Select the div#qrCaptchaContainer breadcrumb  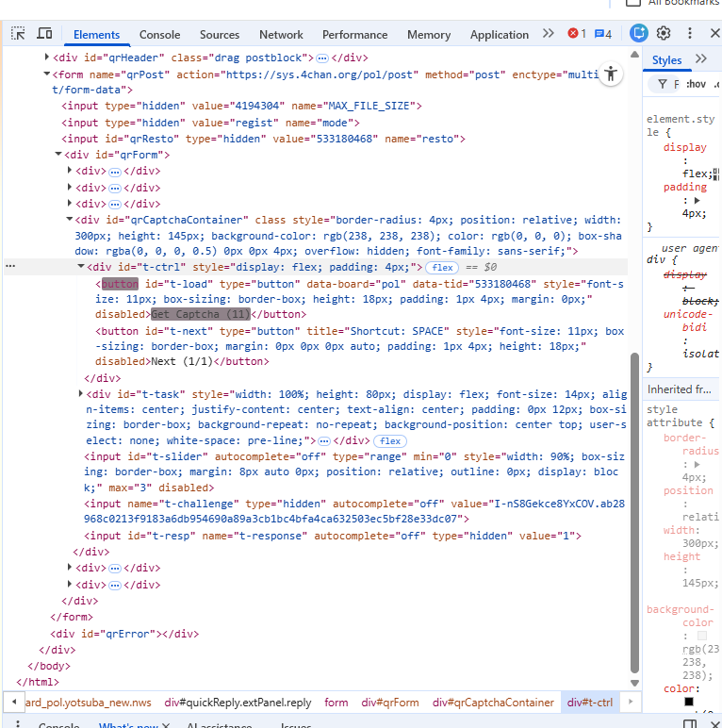pos(493,703)
